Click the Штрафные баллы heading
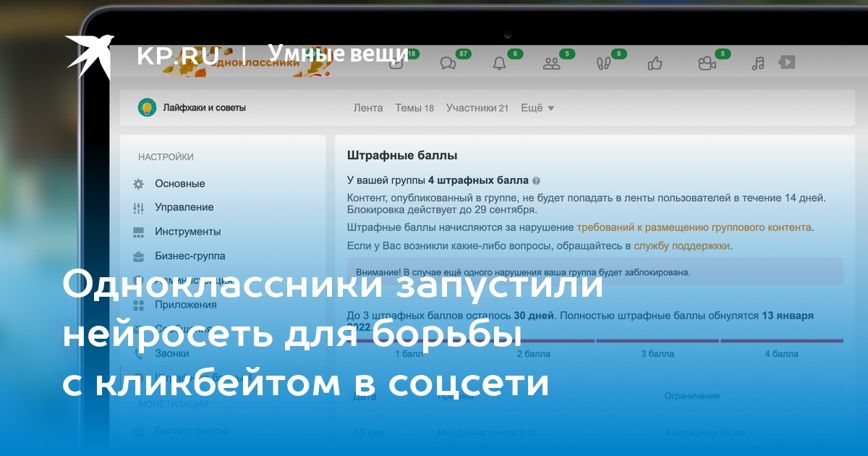This screenshot has height=456, width=868. click(402, 156)
